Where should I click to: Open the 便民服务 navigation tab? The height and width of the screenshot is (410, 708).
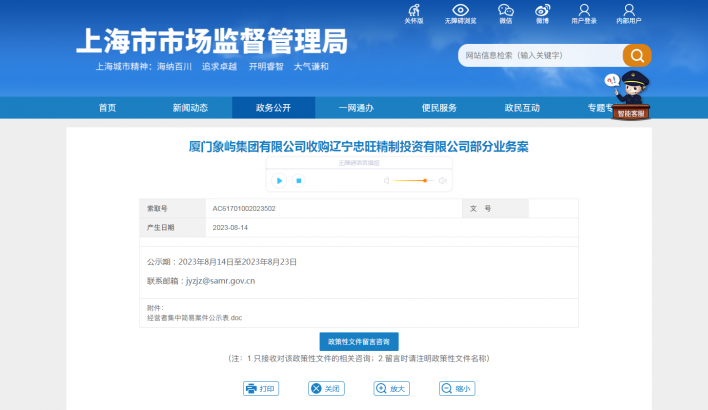pyautogui.click(x=439, y=108)
